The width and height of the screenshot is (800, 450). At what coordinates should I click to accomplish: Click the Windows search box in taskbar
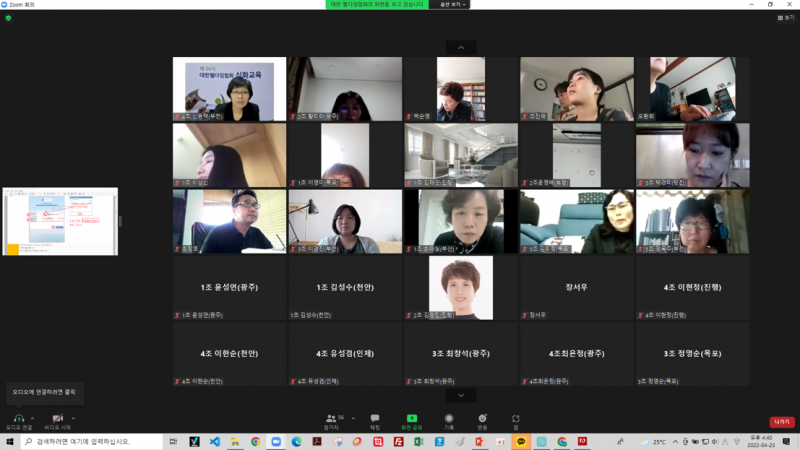(x=90, y=441)
